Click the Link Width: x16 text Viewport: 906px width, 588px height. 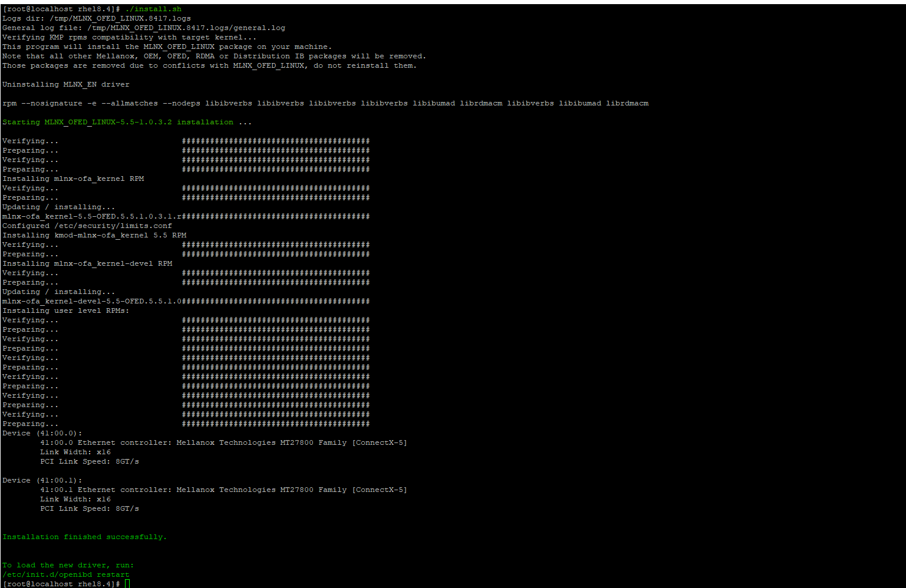pos(74,451)
